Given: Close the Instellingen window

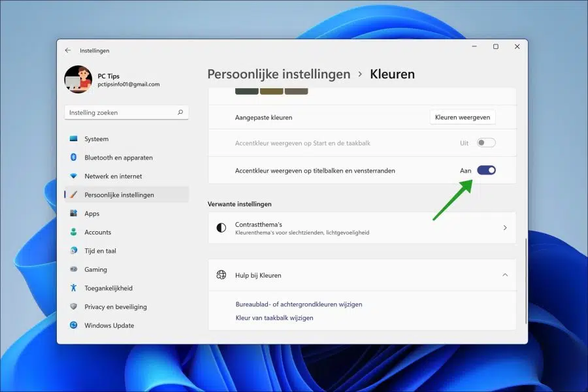Looking at the screenshot, I should [x=517, y=46].
